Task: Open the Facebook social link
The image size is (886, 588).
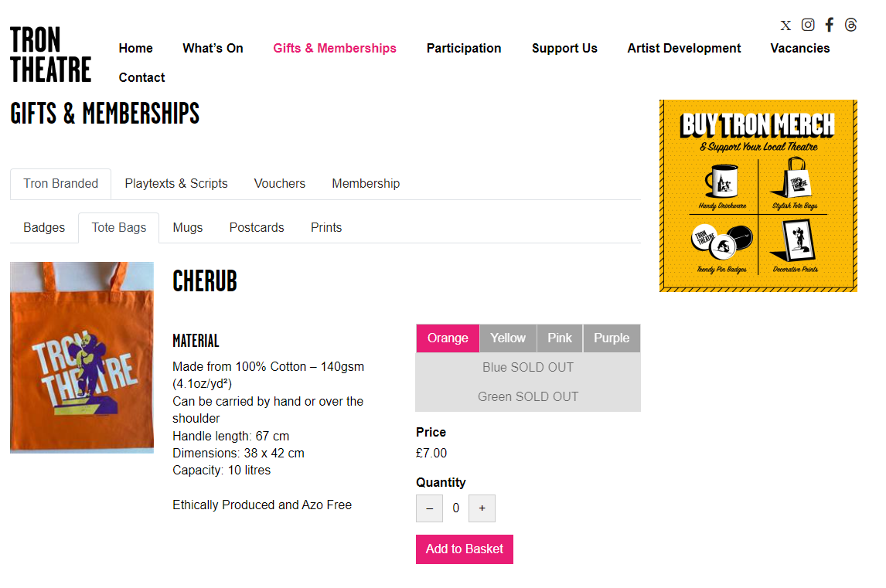Action: click(829, 25)
